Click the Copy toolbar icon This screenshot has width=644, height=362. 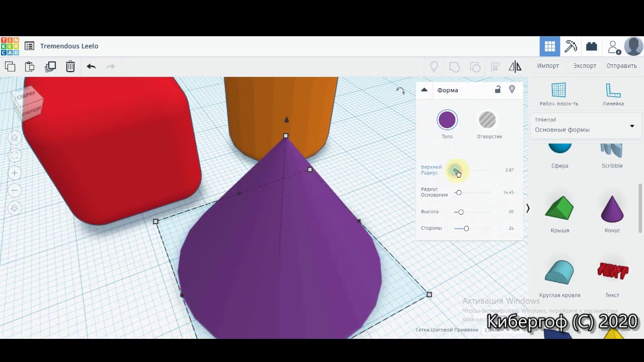10,66
